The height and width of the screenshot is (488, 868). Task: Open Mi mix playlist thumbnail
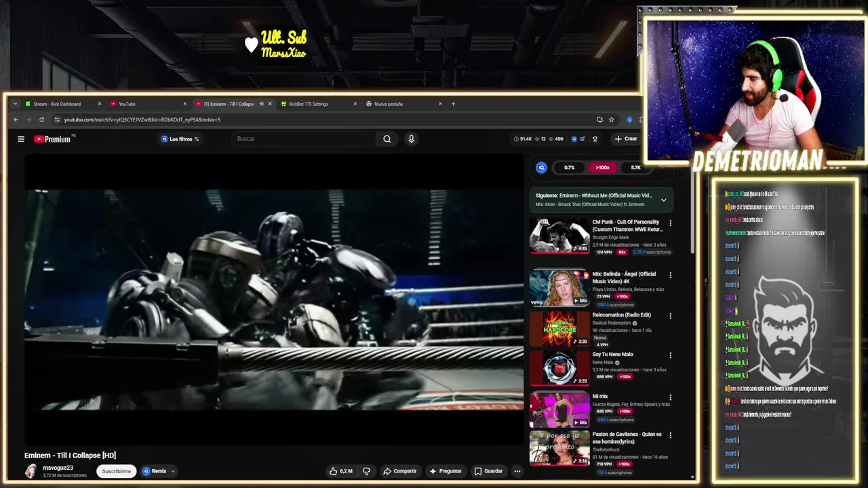click(x=559, y=409)
